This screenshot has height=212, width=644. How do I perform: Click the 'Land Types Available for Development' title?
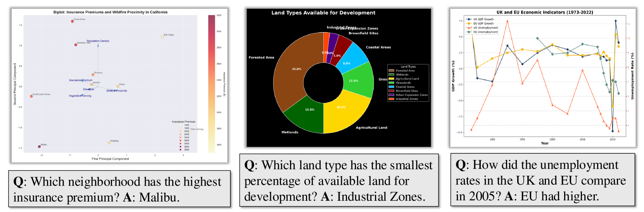click(x=323, y=13)
